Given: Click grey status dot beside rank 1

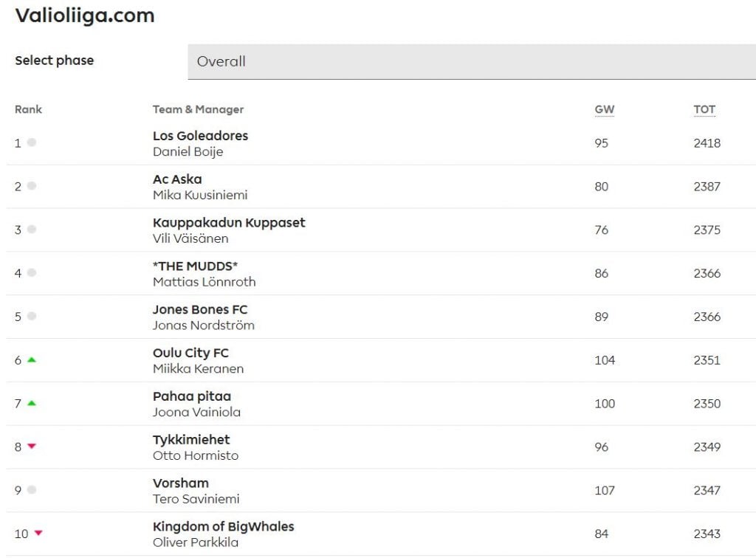Looking at the screenshot, I should coord(32,143).
